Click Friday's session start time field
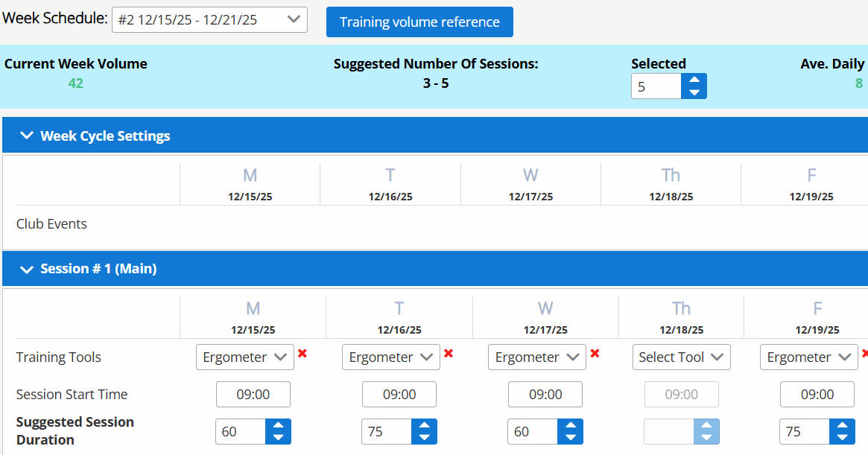Screen dimensions: 868x455 click(817, 395)
